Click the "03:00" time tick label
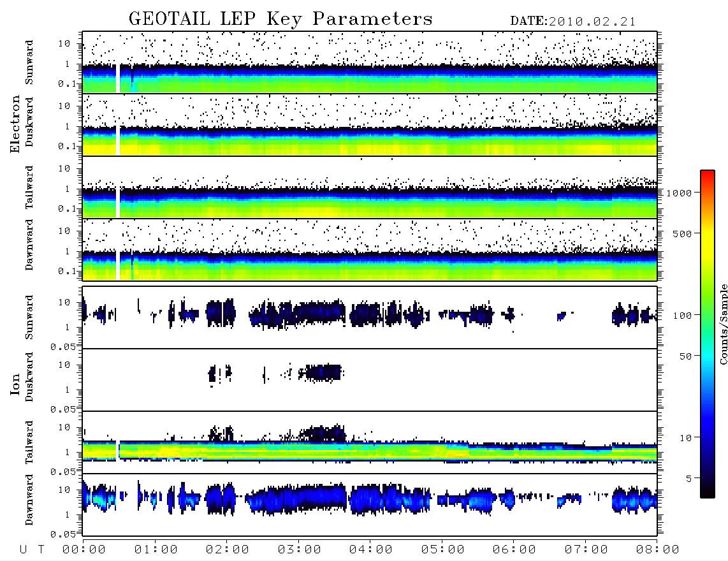The height and width of the screenshot is (561, 728). click(300, 550)
